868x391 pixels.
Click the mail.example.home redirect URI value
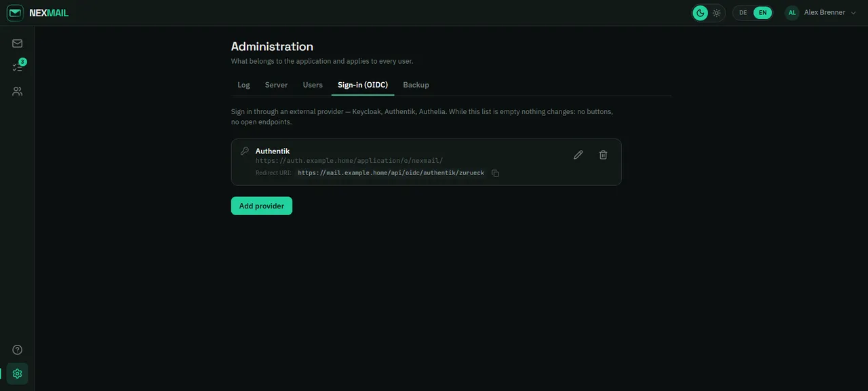391,173
